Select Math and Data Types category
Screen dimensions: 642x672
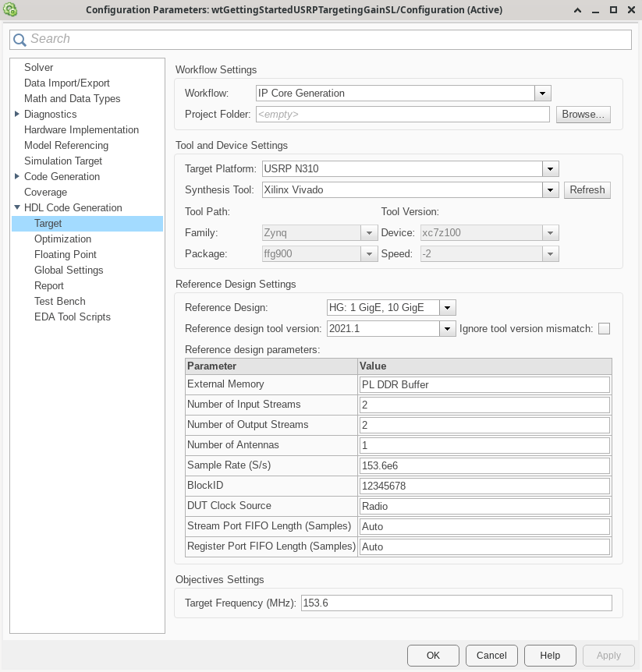click(72, 98)
